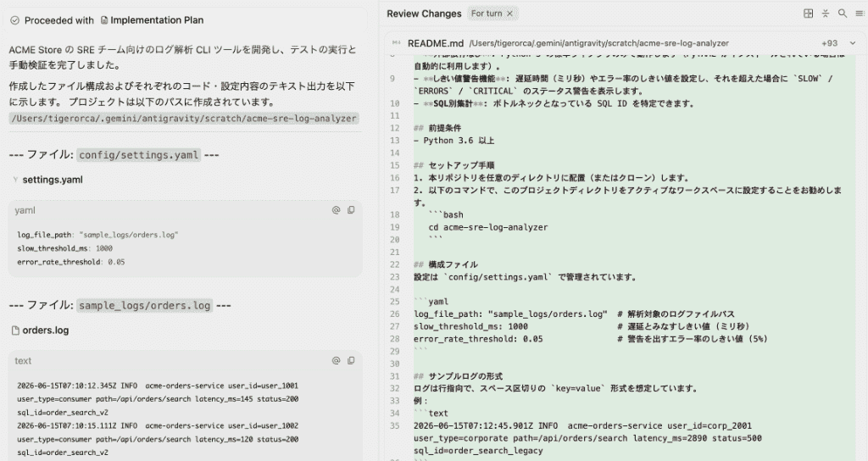Click the +93 added lines count
Image resolution: width=868 pixels, height=461 pixels.
829,43
